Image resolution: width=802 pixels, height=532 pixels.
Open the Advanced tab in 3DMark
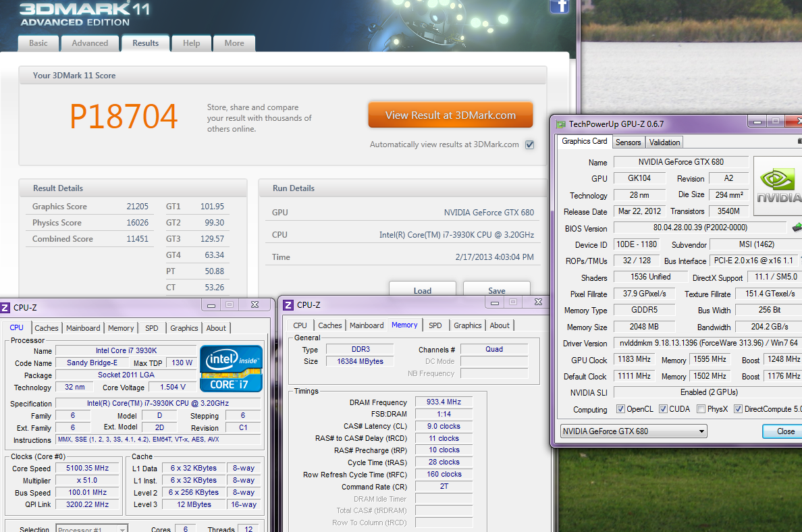[90, 43]
